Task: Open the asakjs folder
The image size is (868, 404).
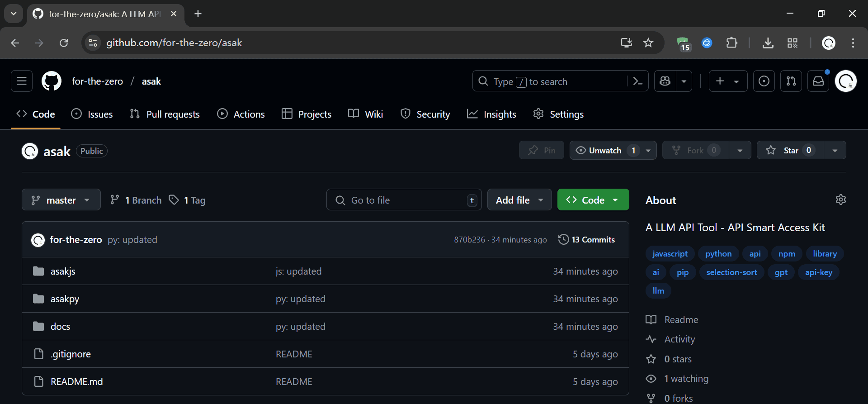Action: [x=63, y=271]
